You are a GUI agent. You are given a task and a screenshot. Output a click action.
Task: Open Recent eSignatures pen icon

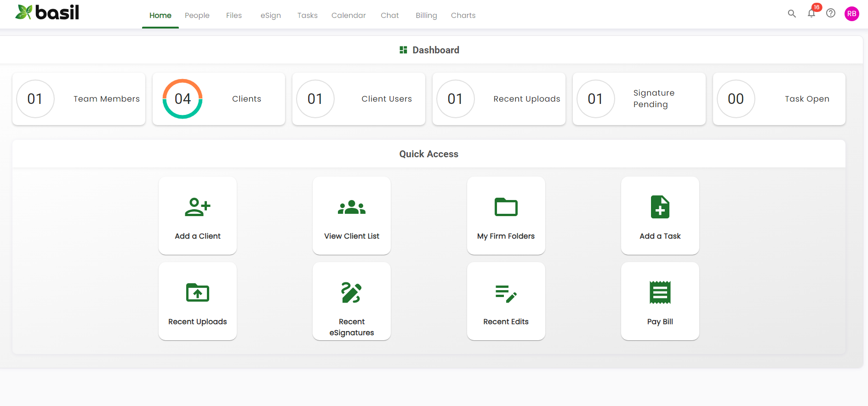[x=352, y=292]
